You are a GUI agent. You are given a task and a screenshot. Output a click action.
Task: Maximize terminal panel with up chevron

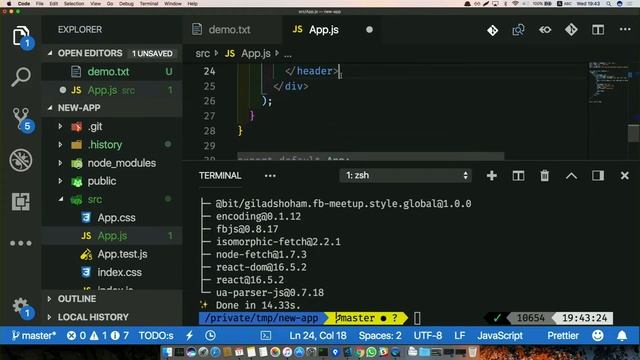click(571, 176)
